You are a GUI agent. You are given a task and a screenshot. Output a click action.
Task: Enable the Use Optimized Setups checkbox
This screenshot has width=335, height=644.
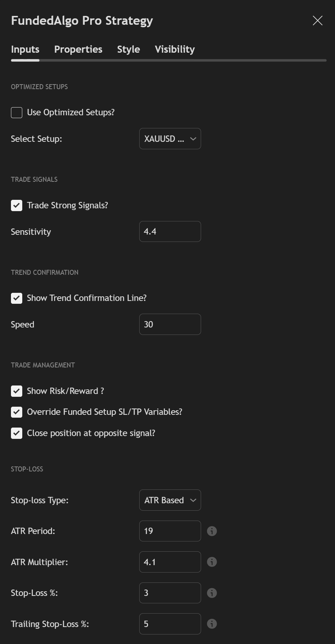pos(17,112)
